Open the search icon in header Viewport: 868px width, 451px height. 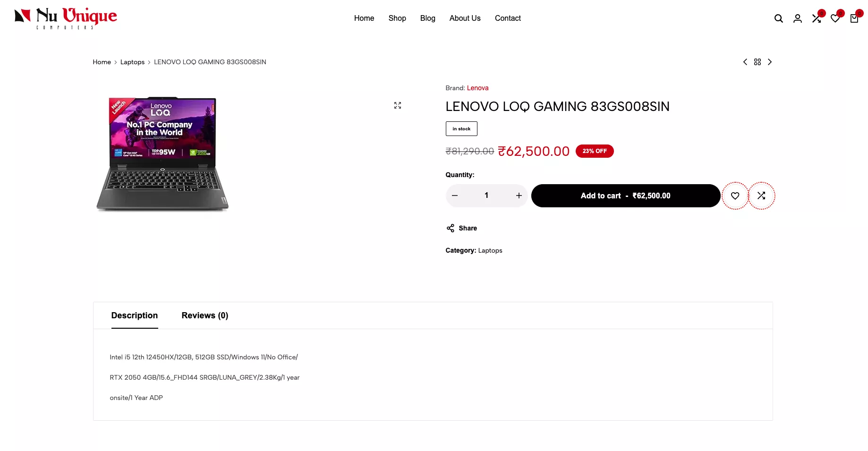(778, 18)
